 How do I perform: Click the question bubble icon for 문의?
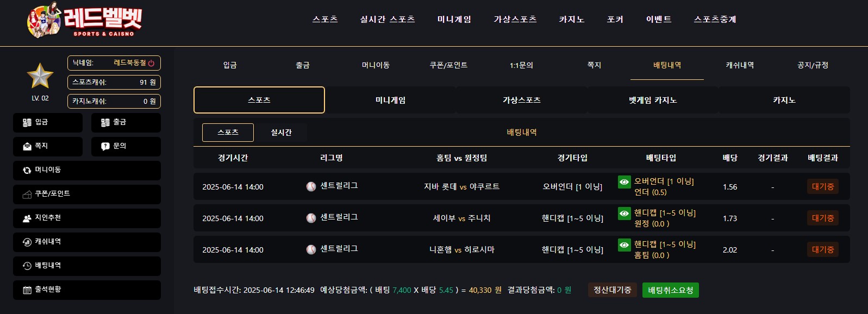coord(105,146)
